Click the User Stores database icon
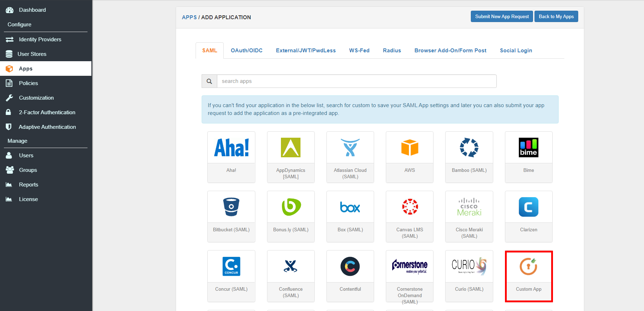This screenshot has height=311, width=644. (x=9, y=54)
